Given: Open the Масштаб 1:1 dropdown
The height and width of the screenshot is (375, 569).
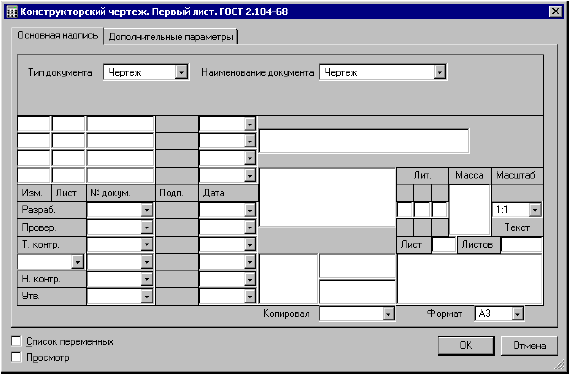Looking at the screenshot, I should click(535, 209).
